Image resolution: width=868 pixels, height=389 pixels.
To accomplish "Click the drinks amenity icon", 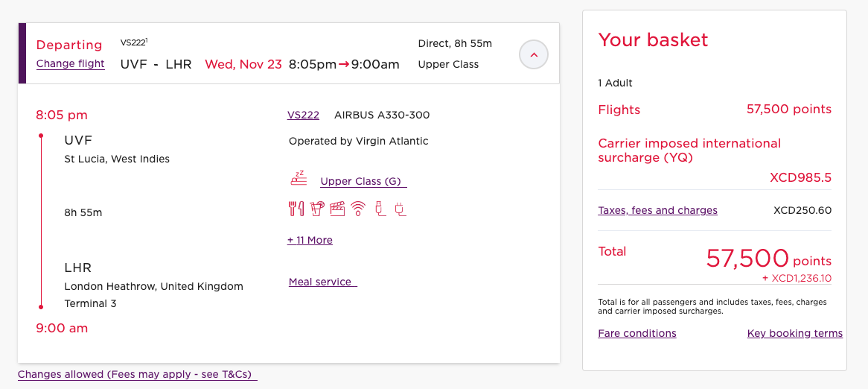I will pyautogui.click(x=316, y=209).
